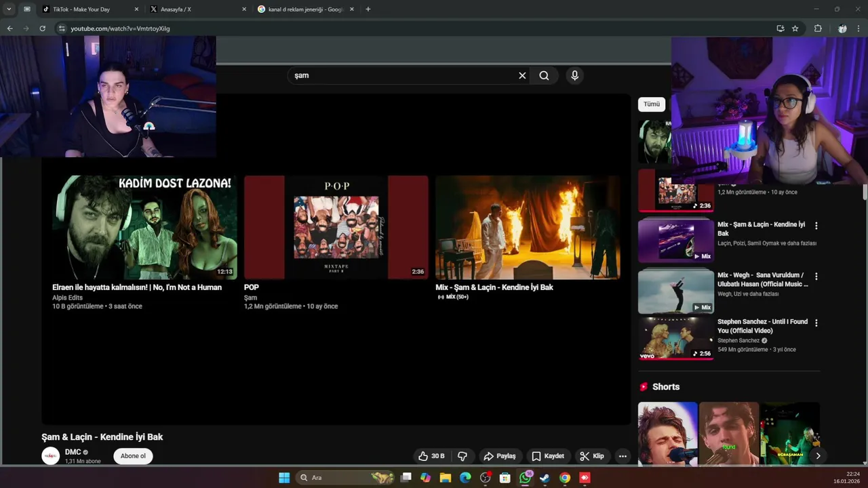This screenshot has width=868, height=488.
Task: Reload the page using the browser refresh icon
Action: [42, 28]
